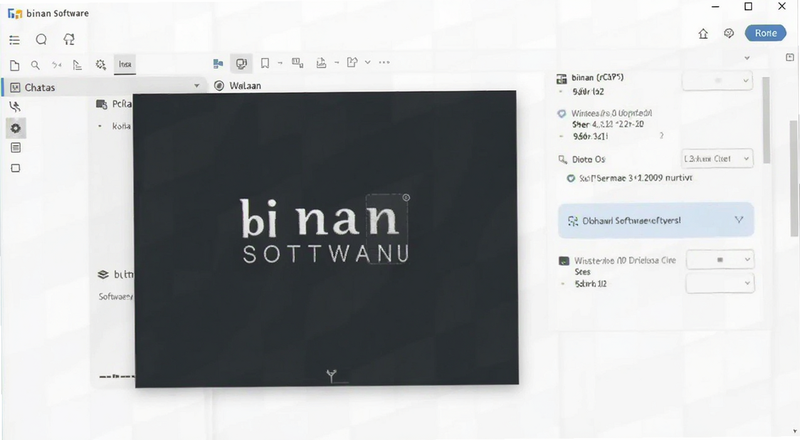Click the 'Sher 4..' version text line
The image size is (800, 440).
[608, 125]
